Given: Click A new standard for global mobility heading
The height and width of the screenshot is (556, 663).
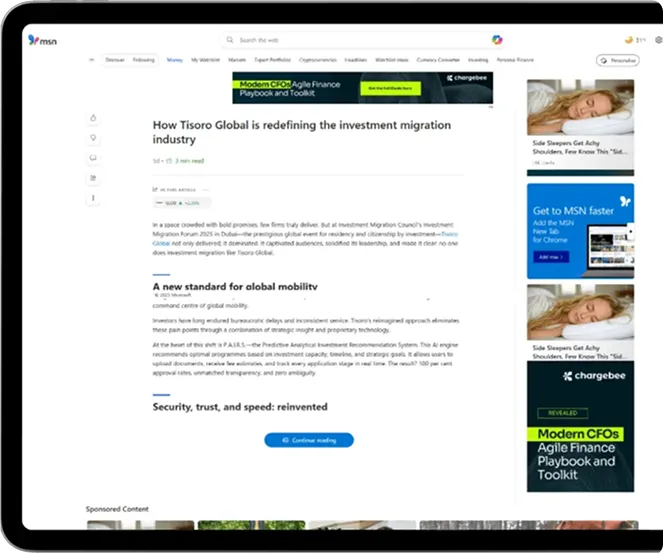Looking at the screenshot, I should coord(235,287).
